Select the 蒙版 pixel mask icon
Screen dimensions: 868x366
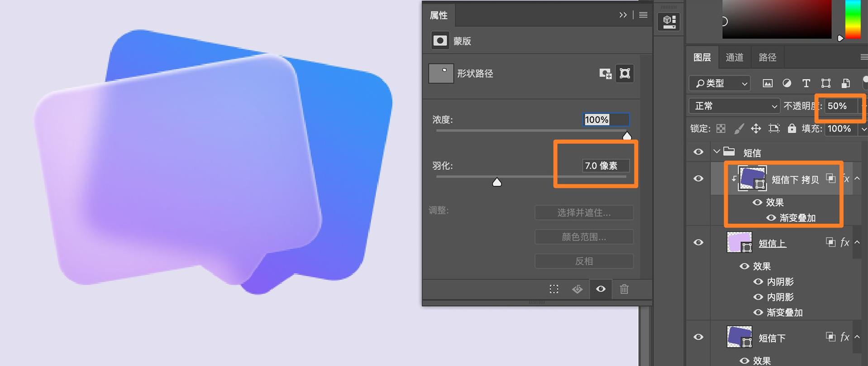coord(440,41)
